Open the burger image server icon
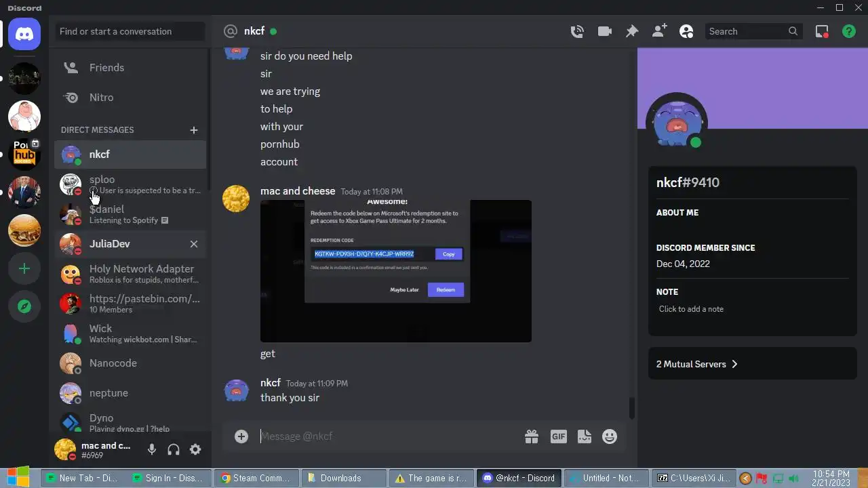This screenshot has height=488, width=868. 24,230
